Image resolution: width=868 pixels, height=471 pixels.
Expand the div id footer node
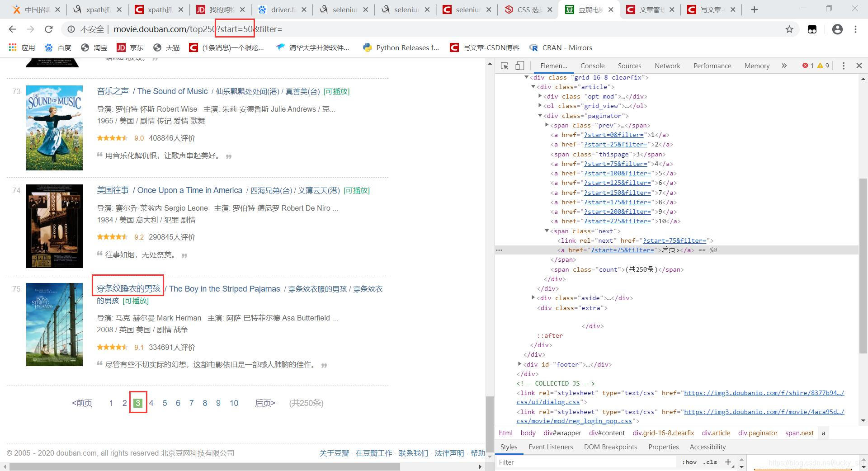point(519,364)
